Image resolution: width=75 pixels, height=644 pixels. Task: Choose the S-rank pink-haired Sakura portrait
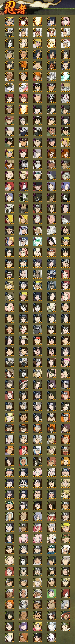pyautogui.click(x=65, y=22)
